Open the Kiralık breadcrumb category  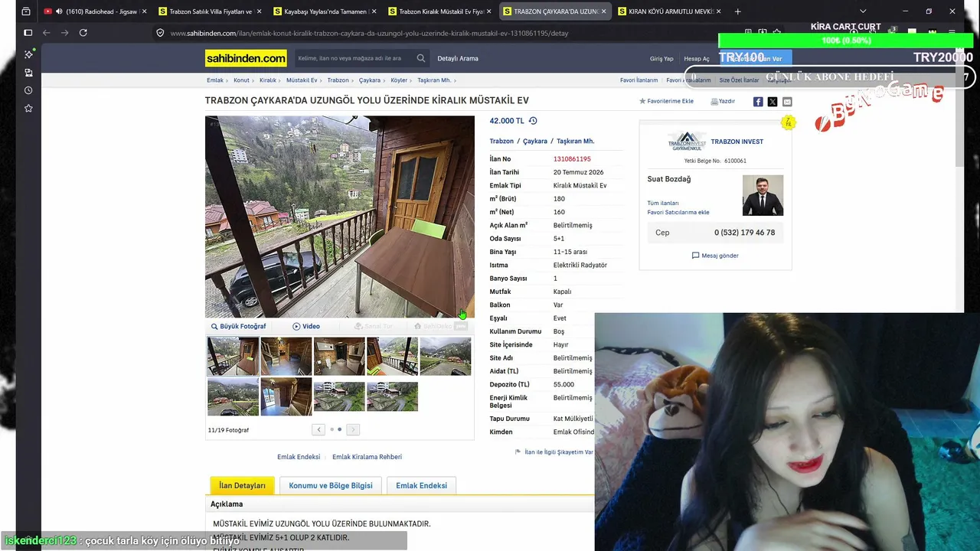pyautogui.click(x=268, y=80)
